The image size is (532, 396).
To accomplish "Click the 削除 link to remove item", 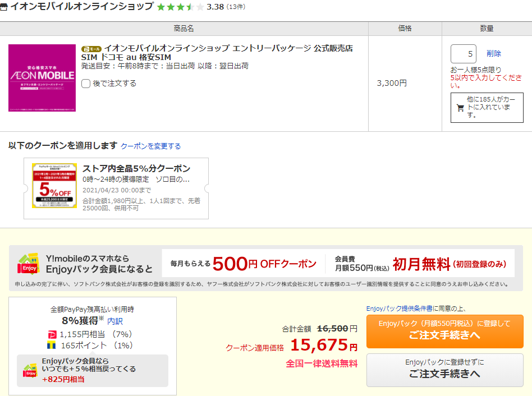I will [494, 53].
